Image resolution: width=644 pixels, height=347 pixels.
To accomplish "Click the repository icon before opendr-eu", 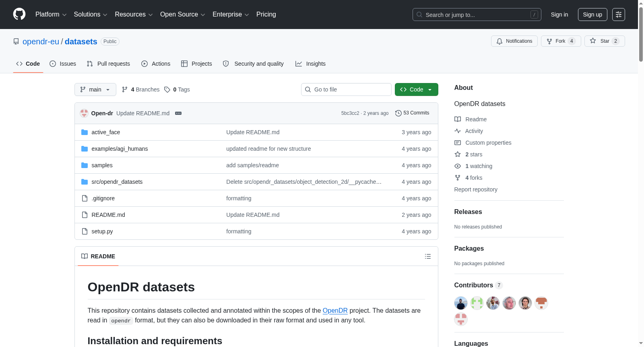I will point(16,42).
